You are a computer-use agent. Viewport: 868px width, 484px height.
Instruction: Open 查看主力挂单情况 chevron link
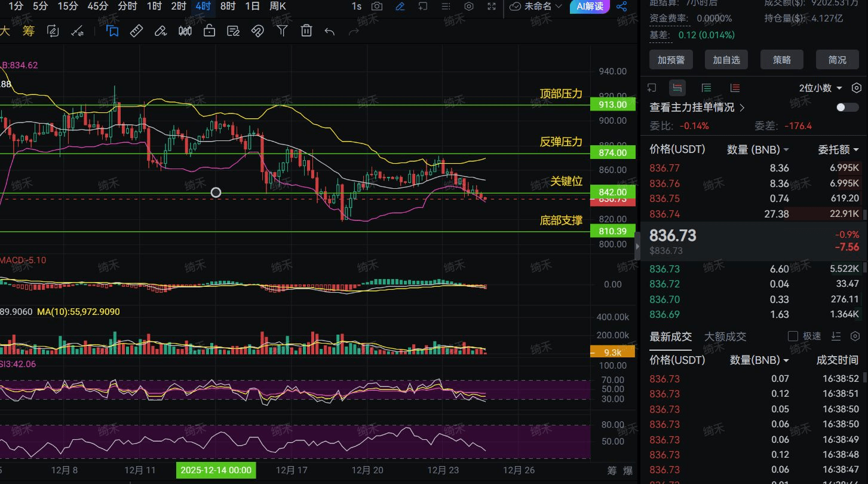click(x=697, y=108)
